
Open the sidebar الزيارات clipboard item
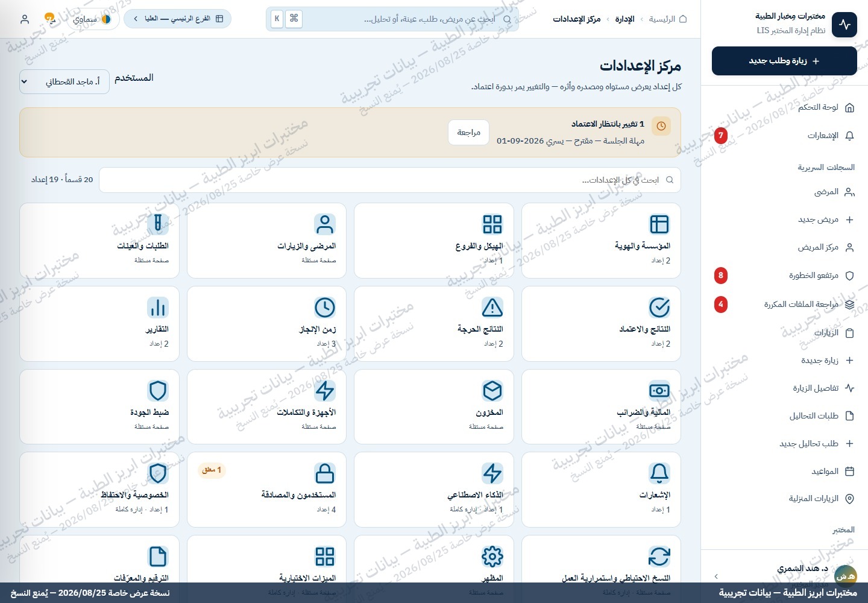tap(784, 333)
